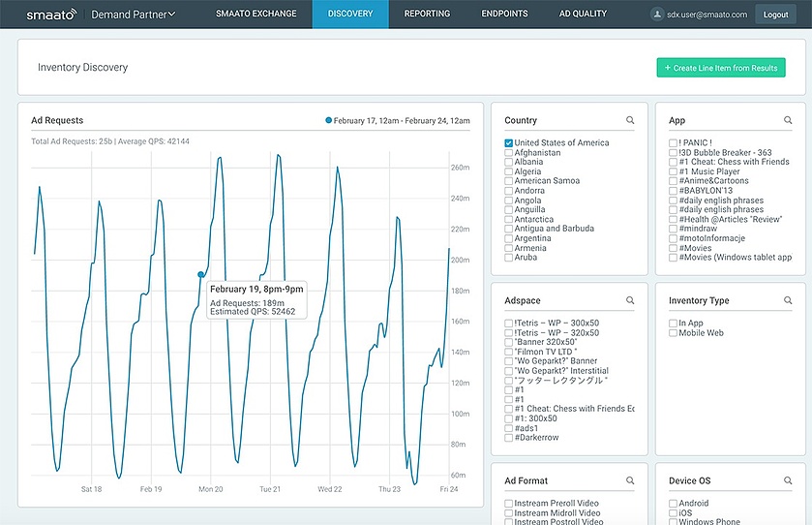The image size is (812, 525).
Task: Check '#1: 300x50' adspace
Action: [508, 418]
